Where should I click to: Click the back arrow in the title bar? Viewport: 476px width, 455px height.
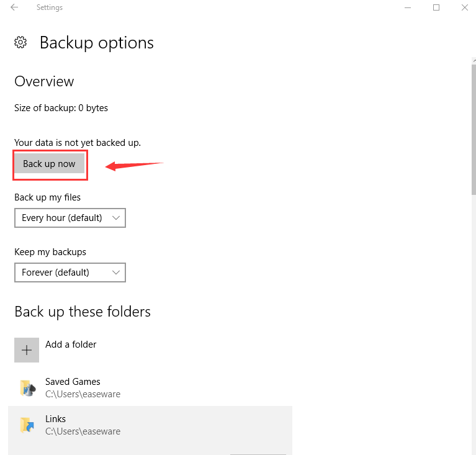(14, 7)
